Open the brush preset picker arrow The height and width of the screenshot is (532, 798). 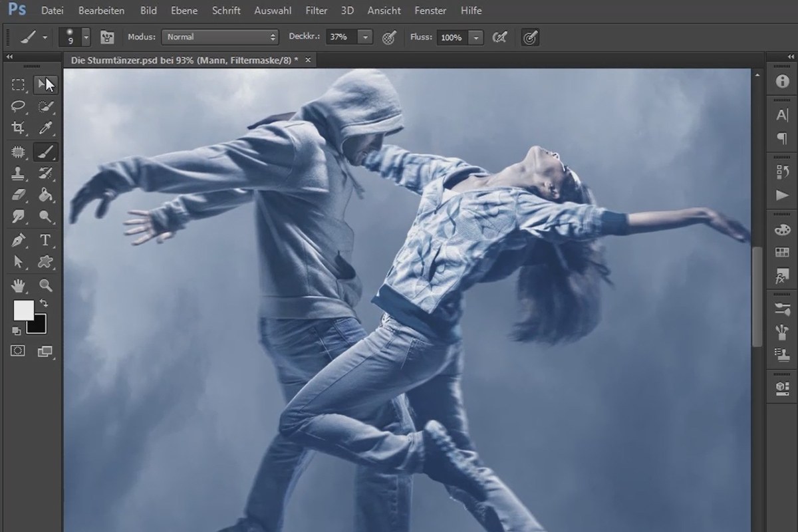86,37
